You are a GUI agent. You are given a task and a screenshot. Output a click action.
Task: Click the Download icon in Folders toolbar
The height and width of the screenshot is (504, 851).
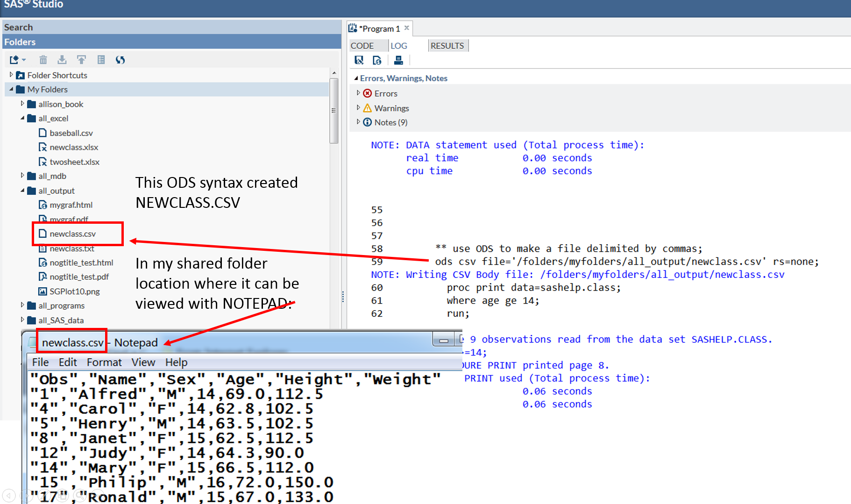pyautogui.click(x=62, y=60)
